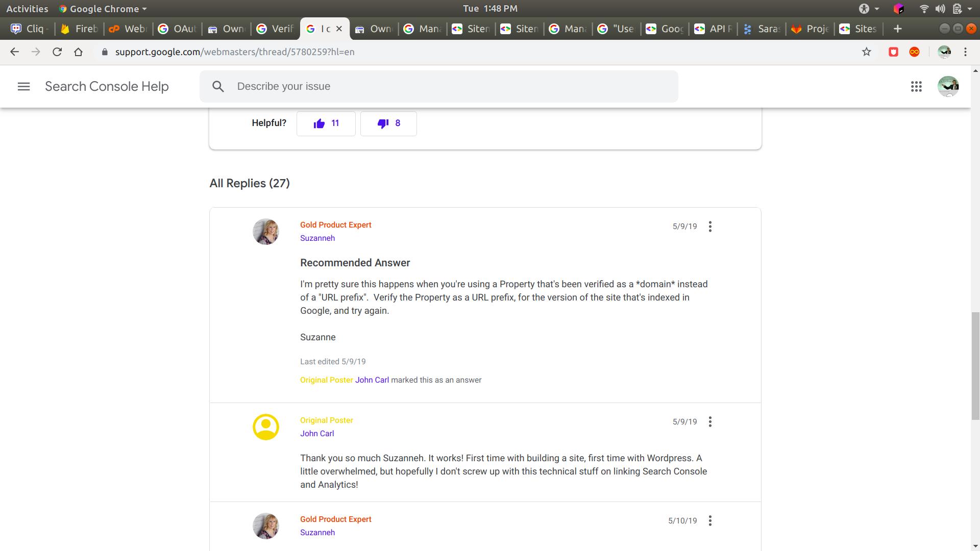This screenshot has height=551, width=980.
Task: Bookmark this page with star icon
Action: pos(866,52)
